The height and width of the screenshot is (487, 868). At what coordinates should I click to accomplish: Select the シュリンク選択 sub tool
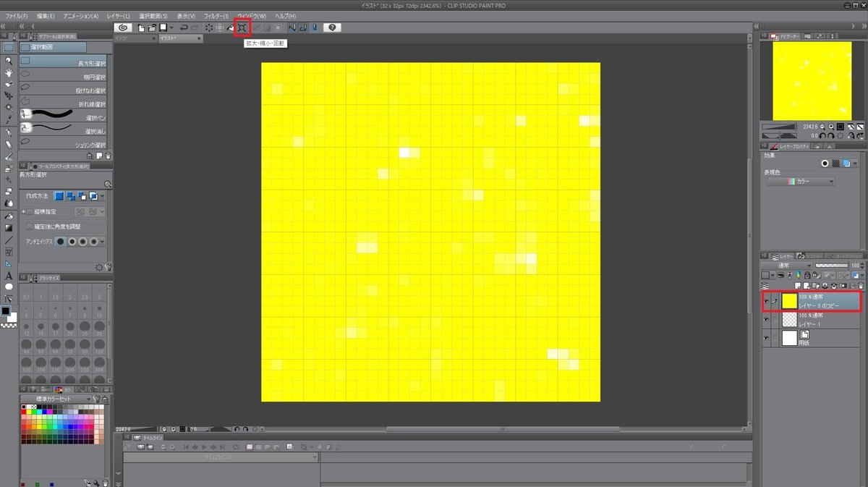(64, 144)
